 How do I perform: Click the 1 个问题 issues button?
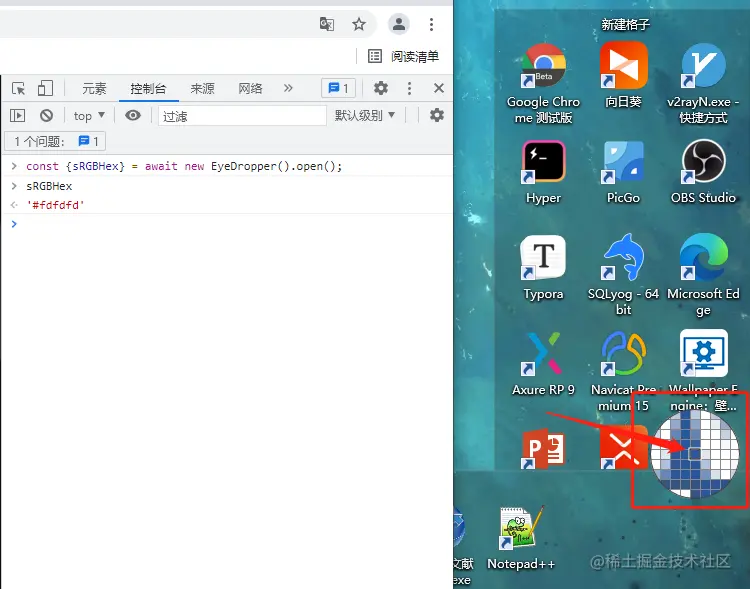coord(55,141)
